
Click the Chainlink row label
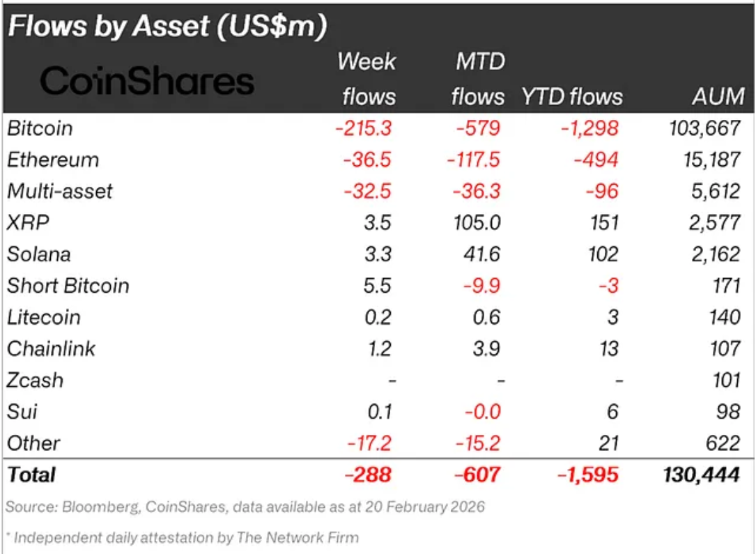[51, 348]
